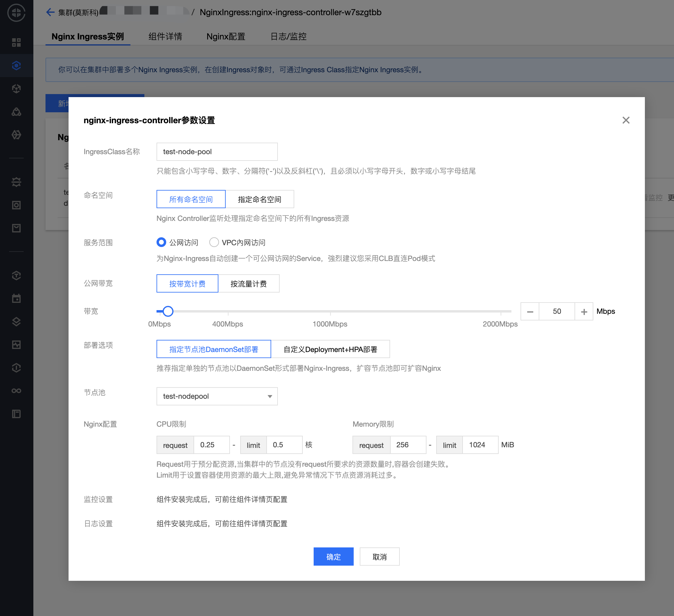Viewport: 674px width, 616px height.
Task: Close the nginx-ingress-controller settings dialog
Action: point(626,120)
